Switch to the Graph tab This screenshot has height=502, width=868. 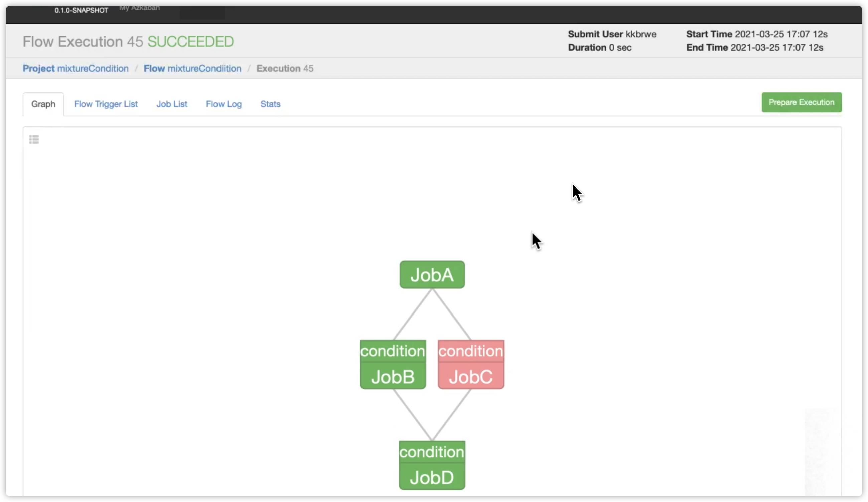(43, 103)
